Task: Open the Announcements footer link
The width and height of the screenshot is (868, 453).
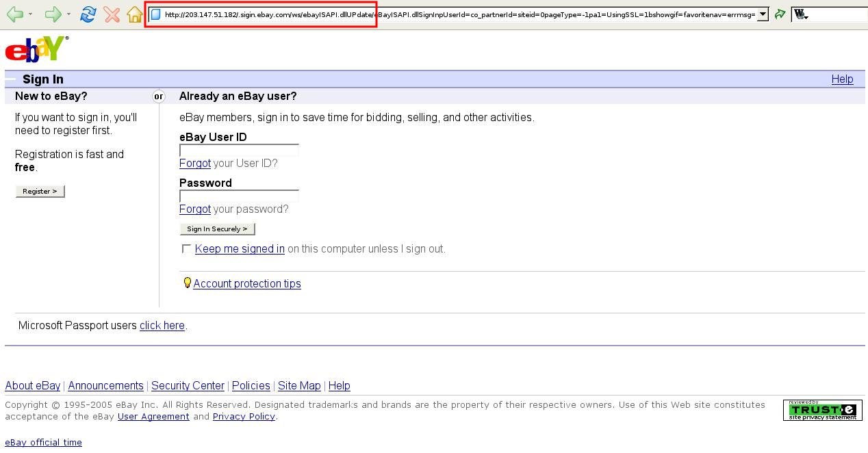Action: tap(105, 385)
